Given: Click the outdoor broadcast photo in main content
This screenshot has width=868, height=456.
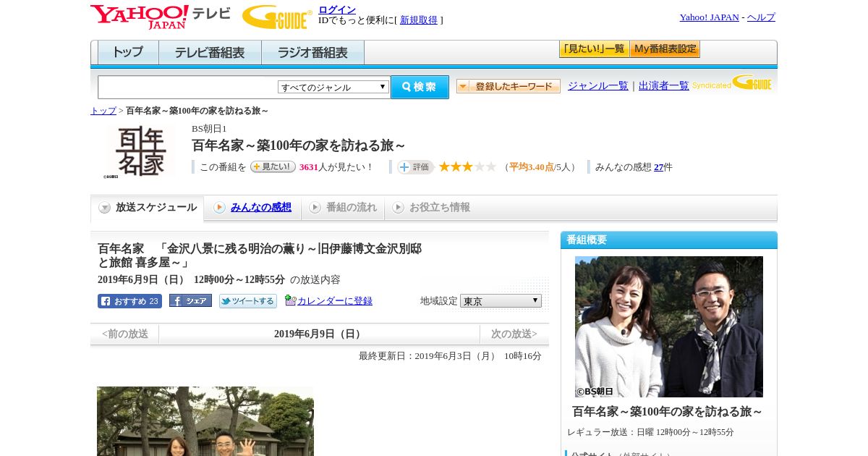Looking at the screenshot, I should point(205,421).
